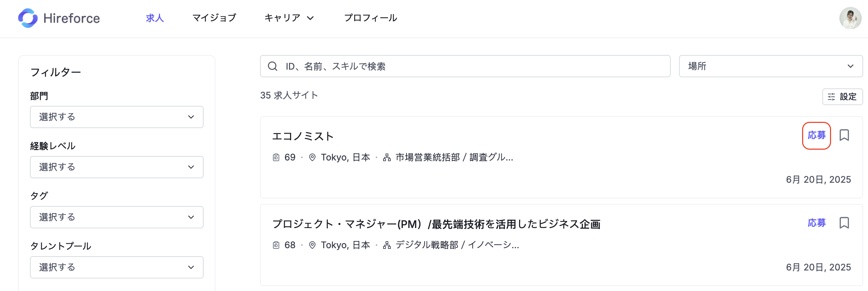The image size is (868, 291).
Task: Go to the マイジョブ tab
Action: [214, 18]
